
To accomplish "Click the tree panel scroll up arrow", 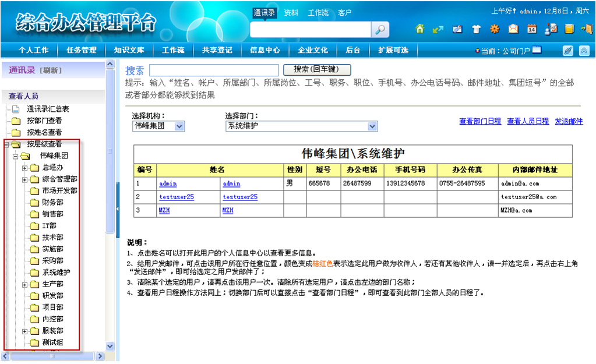I will pyautogui.click(x=110, y=64).
